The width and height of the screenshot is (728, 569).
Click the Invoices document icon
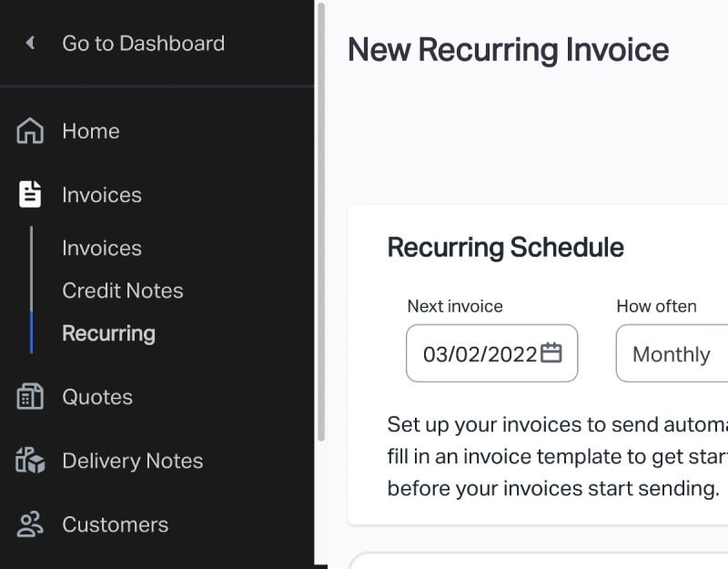[30, 194]
